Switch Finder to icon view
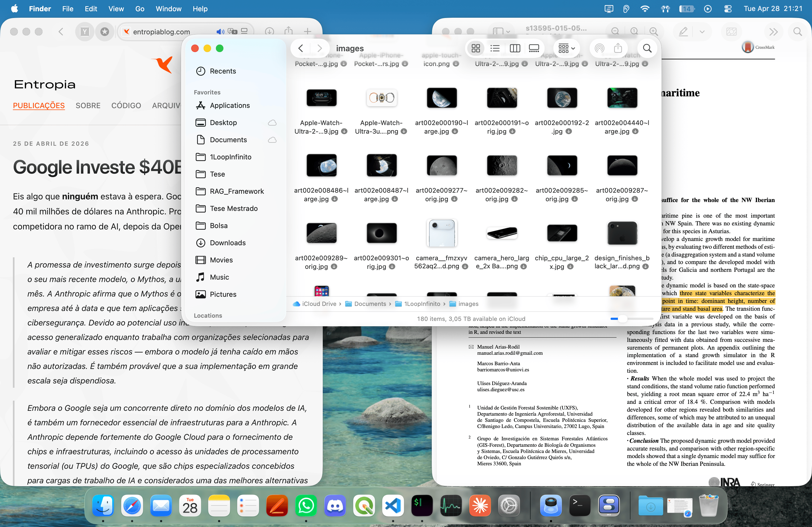 point(476,48)
